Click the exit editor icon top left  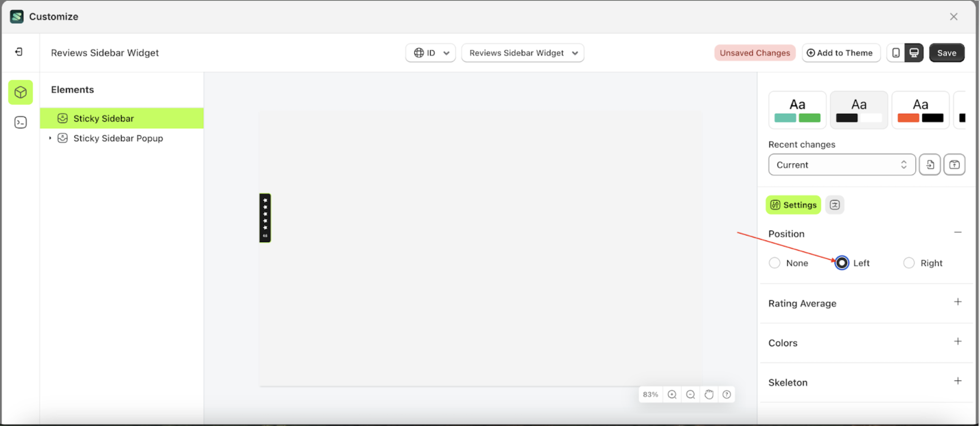18,52
